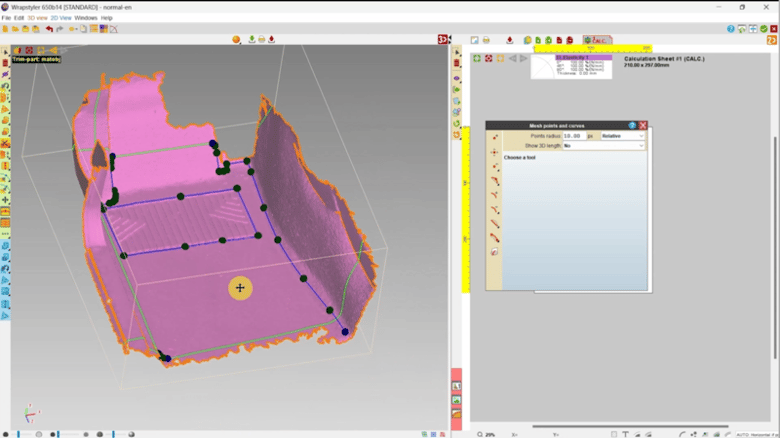The height and width of the screenshot is (438, 780).
Task: Click the red download arrow in 2D toolbar
Action: (x=509, y=40)
